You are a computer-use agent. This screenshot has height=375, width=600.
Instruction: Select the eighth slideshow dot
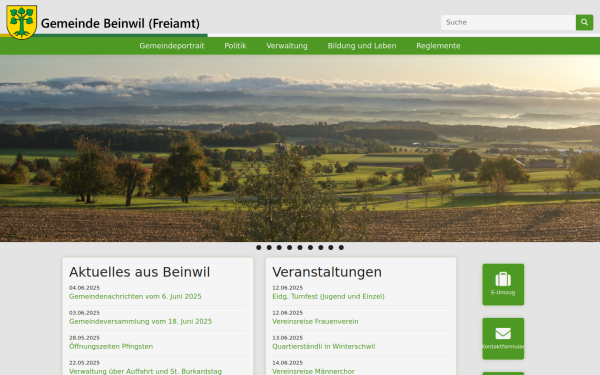[331, 248]
